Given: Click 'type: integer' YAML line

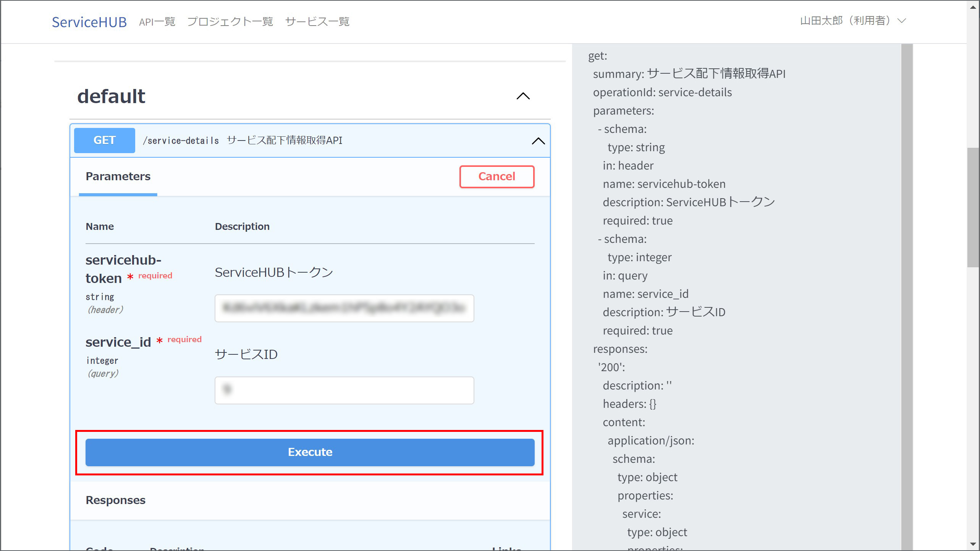Looking at the screenshot, I should (639, 257).
